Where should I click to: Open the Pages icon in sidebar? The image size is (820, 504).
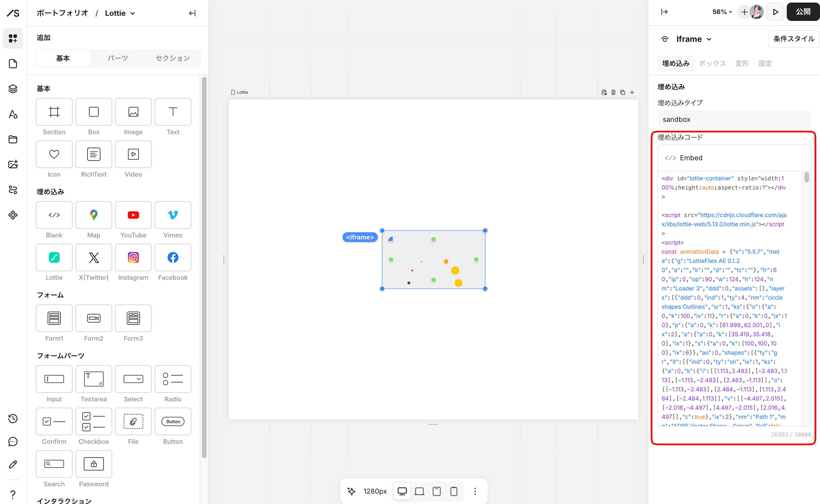13,64
